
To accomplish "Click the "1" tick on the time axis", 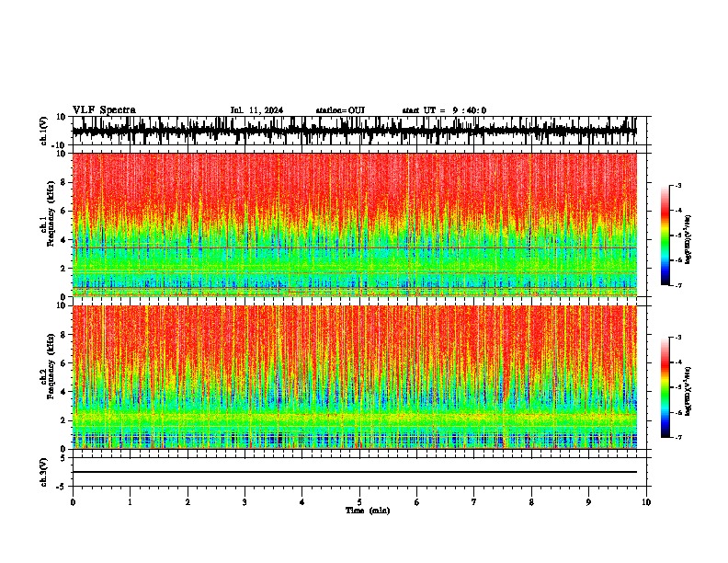I will pos(130,502).
